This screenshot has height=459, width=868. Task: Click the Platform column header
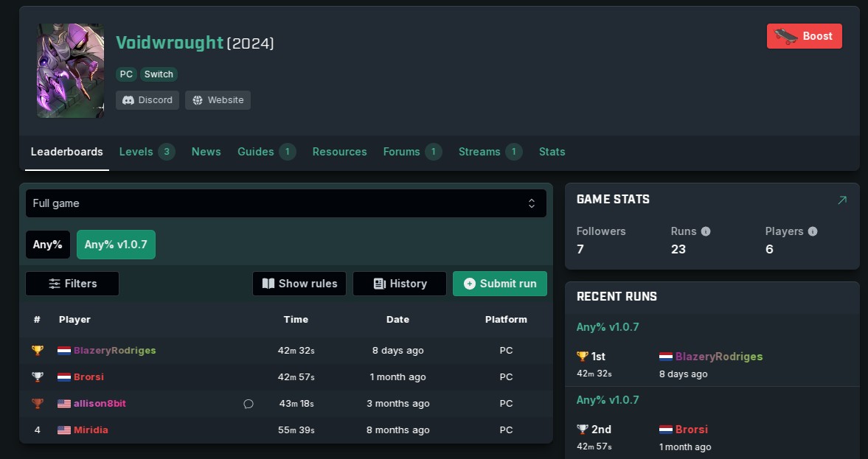506,320
